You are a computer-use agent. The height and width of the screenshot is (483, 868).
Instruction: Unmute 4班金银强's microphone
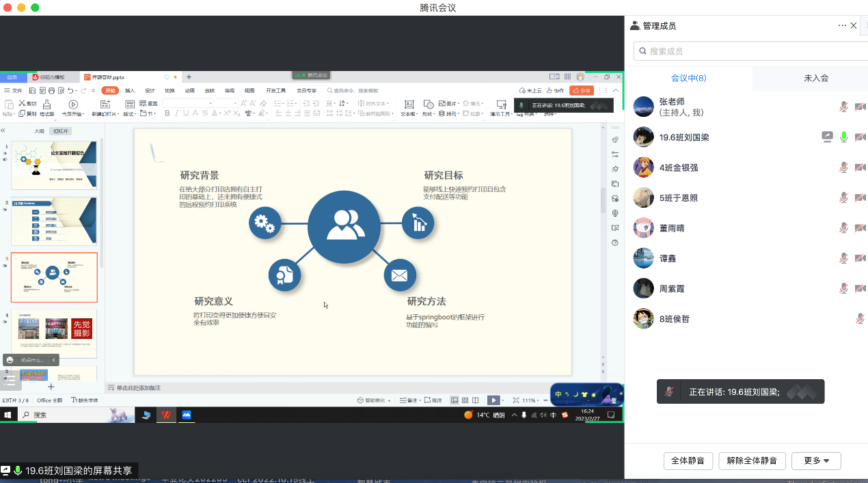(843, 167)
